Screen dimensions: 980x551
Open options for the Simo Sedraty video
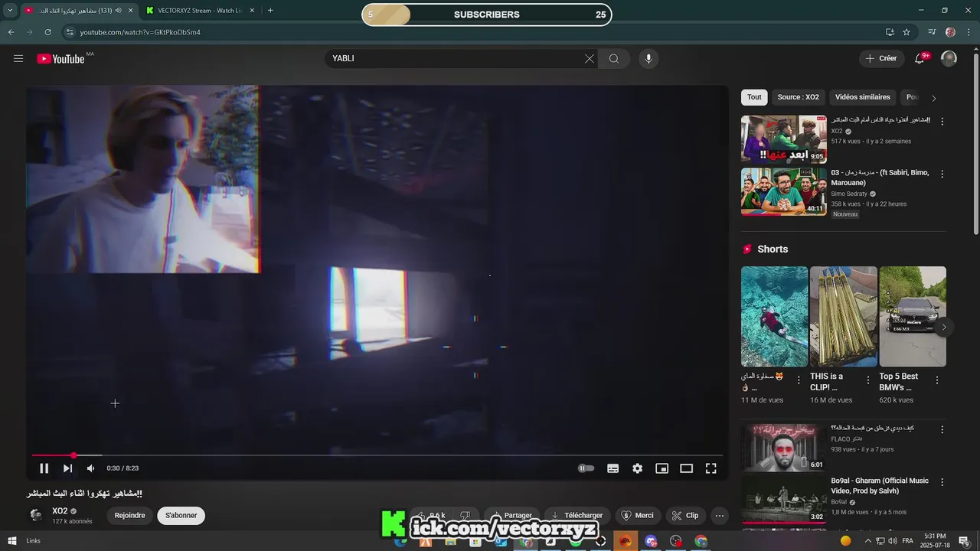(942, 174)
